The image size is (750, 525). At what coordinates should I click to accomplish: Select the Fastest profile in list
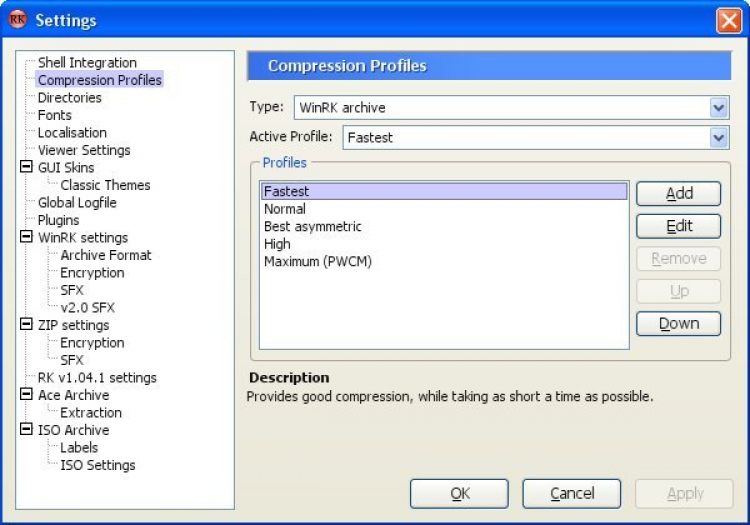click(444, 191)
